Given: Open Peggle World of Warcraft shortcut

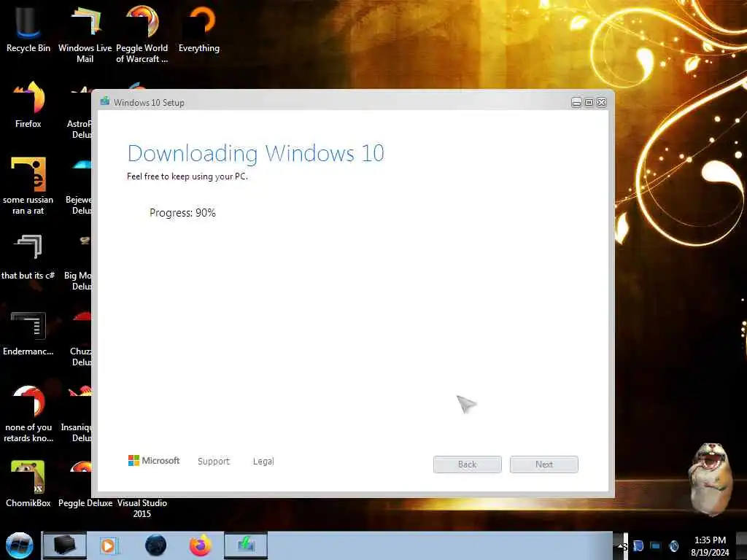Looking at the screenshot, I should pos(142,34).
